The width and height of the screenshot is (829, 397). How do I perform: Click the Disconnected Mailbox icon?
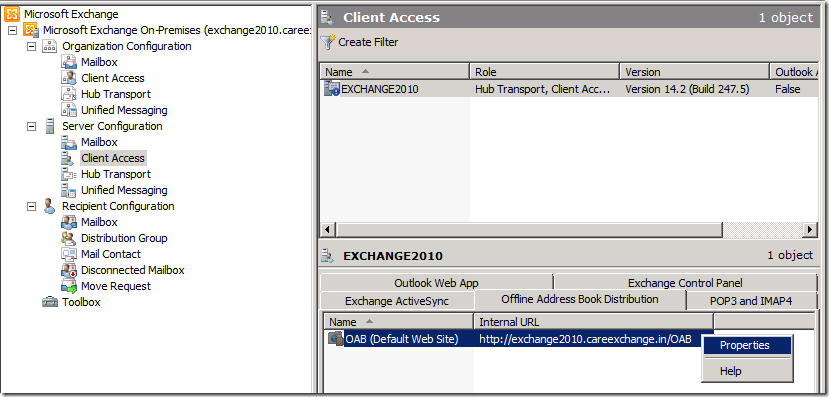(69, 270)
